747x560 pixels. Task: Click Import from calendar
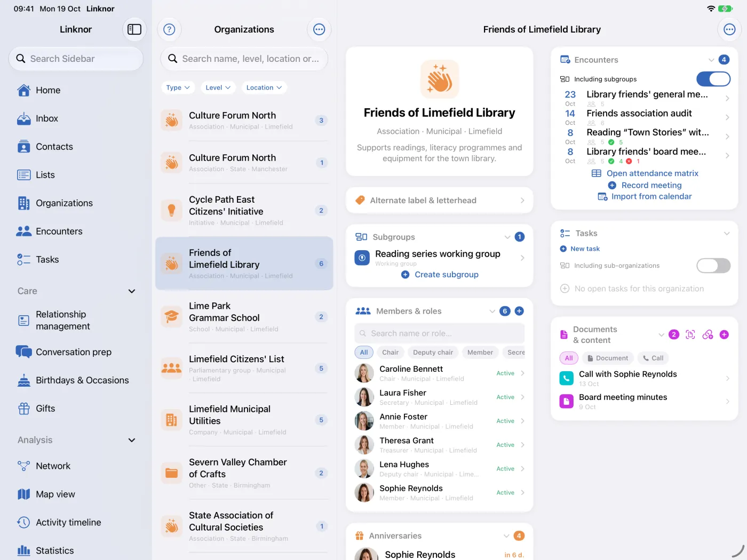(645, 197)
